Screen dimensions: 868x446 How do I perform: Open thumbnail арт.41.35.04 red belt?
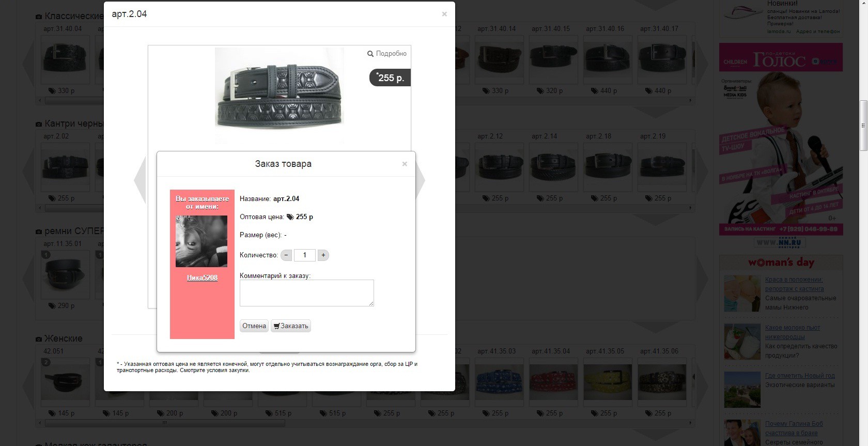click(x=553, y=382)
